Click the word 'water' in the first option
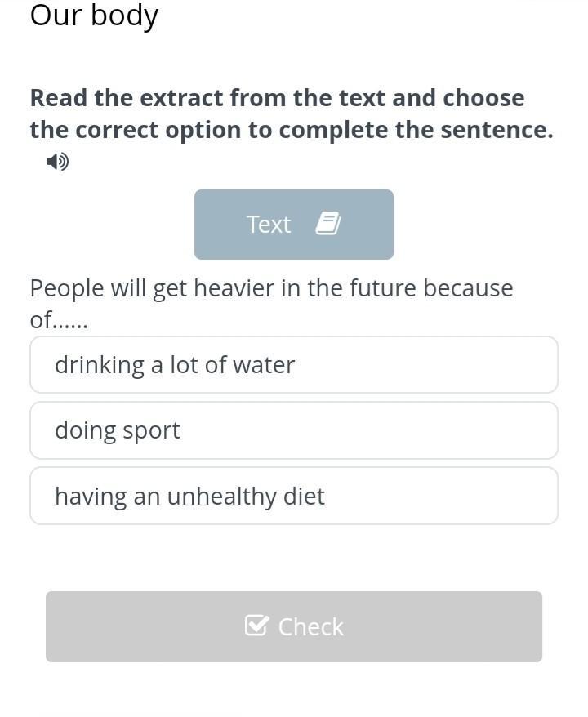Screen dimensions: 588x717 click(264, 365)
